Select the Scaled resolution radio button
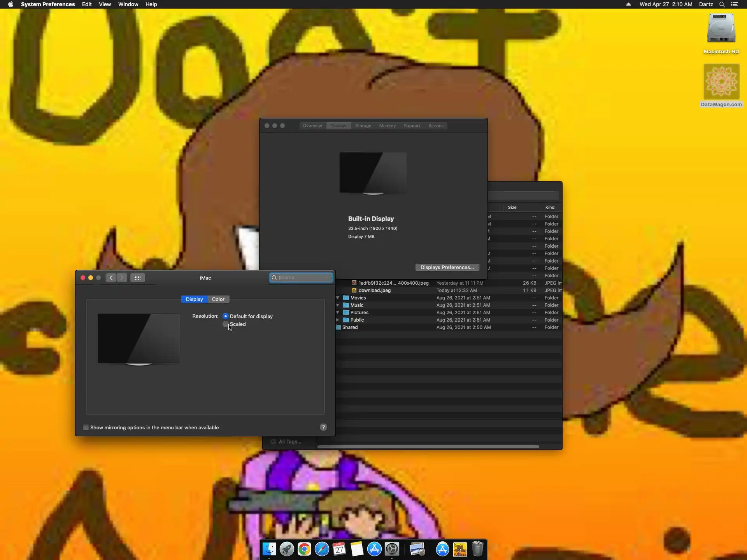The image size is (747, 560). pos(226,324)
